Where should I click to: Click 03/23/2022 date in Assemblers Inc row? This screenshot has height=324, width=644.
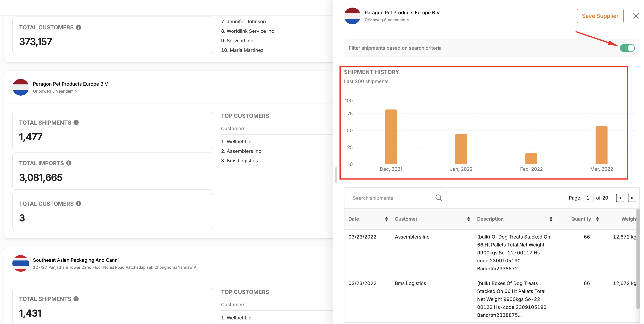point(362,237)
